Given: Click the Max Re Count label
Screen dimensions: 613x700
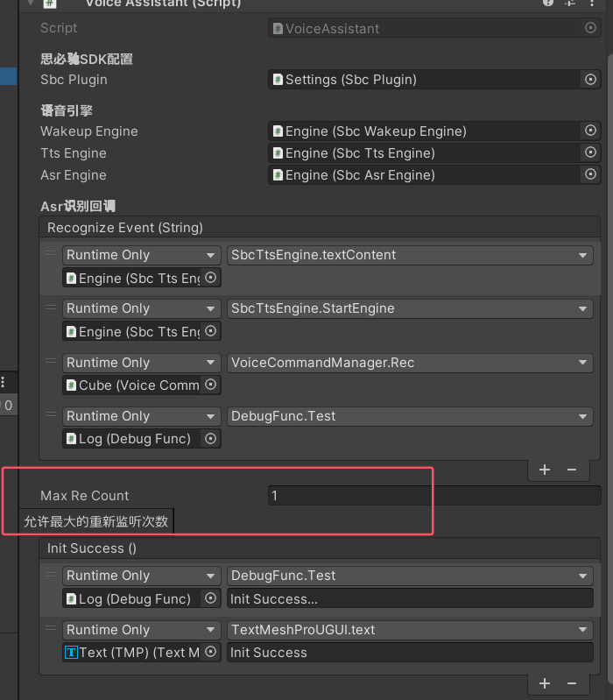Looking at the screenshot, I should (x=84, y=496).
